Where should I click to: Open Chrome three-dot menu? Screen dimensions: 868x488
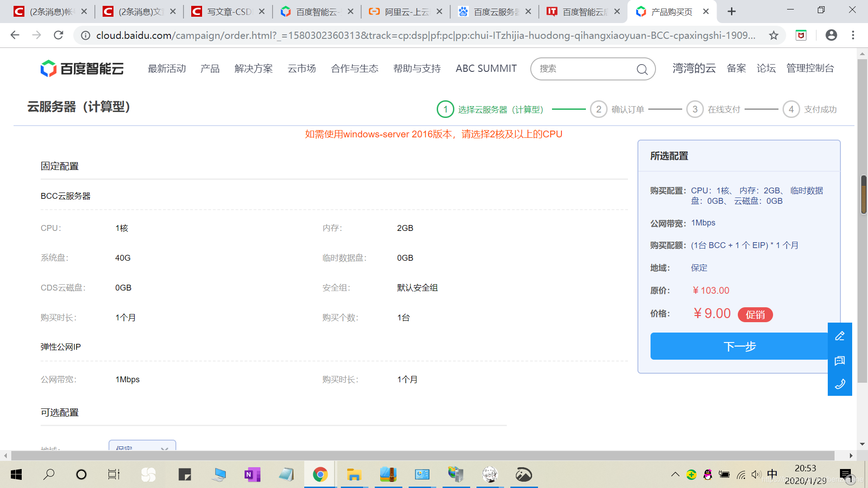(853, 35)
